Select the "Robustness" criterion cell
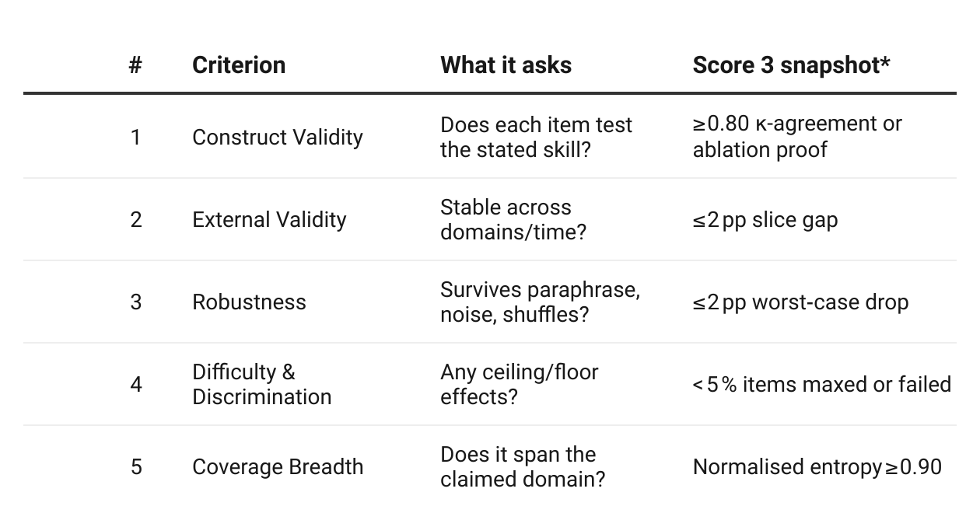The height and width of the screenshot is (513, 980). click(249, 302)
